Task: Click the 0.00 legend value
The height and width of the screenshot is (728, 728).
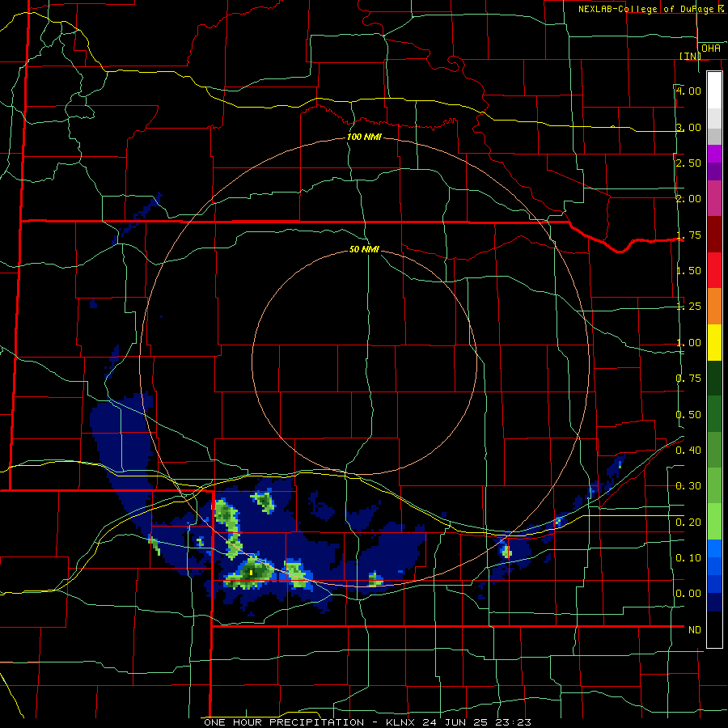Action: coord(688,594)
